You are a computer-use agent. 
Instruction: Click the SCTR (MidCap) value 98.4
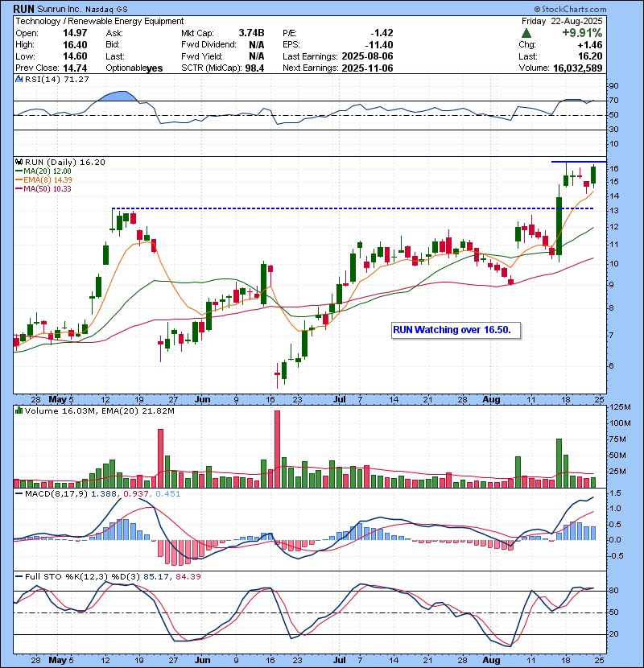pos(254,68)
